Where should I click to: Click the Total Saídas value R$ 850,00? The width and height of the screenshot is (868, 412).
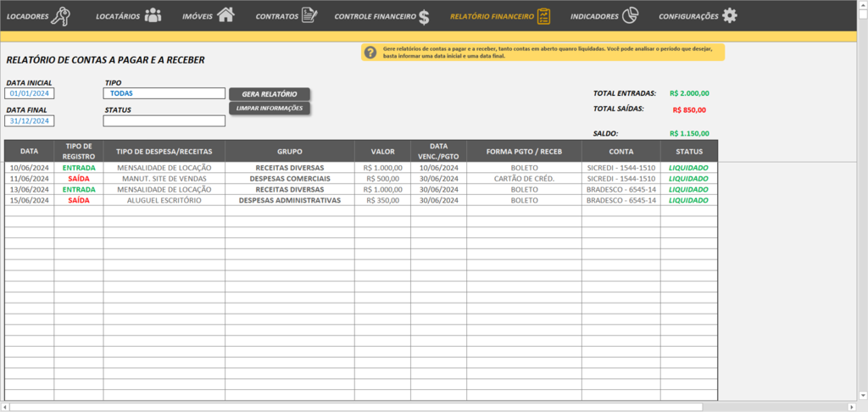[689, 110]
